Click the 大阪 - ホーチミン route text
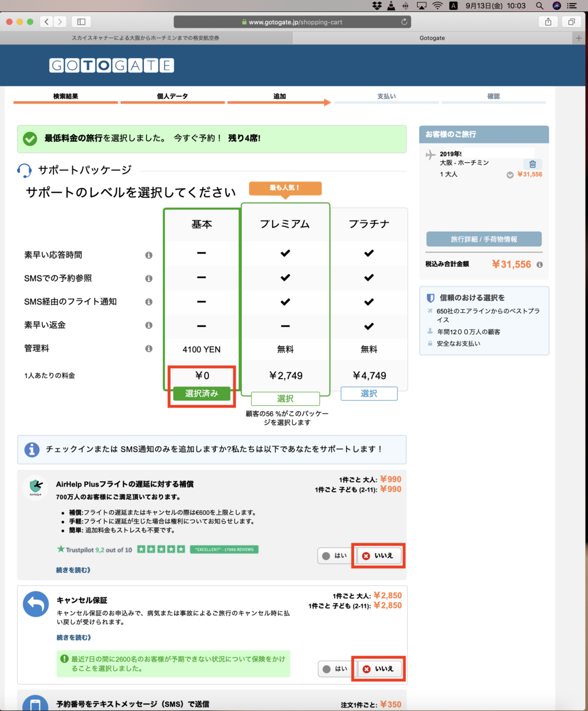 [x=464, y=162]
